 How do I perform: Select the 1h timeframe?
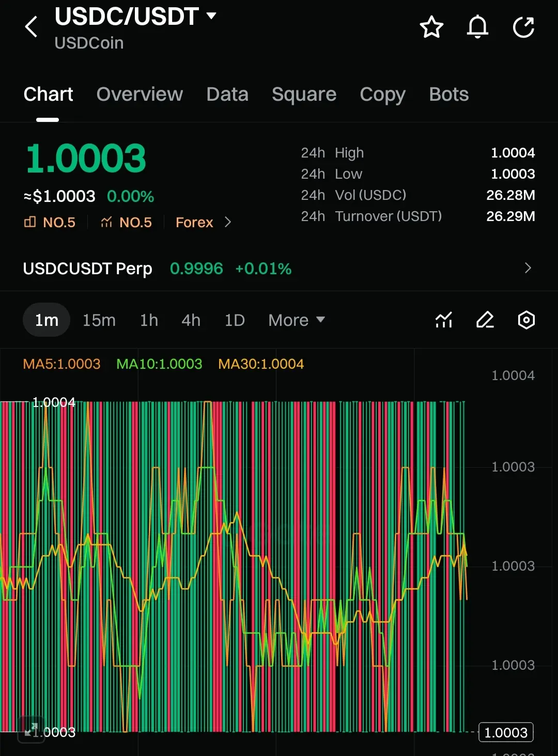coord(149,320)
